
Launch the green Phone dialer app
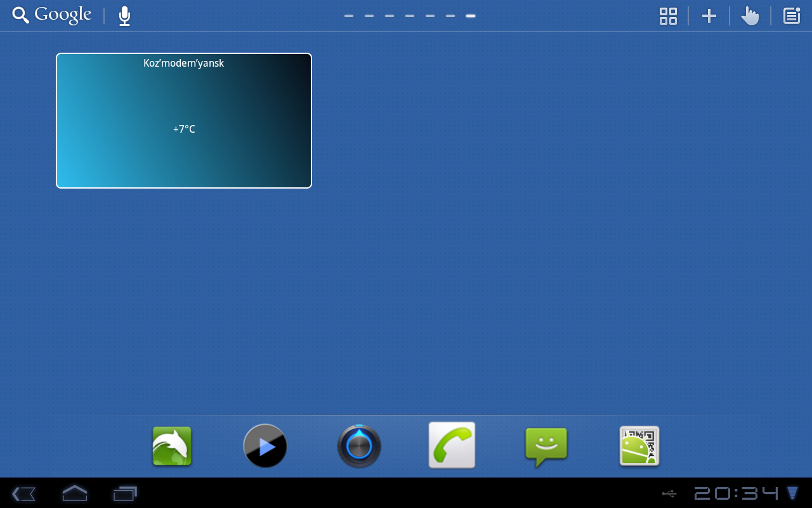tap(452, 445)
